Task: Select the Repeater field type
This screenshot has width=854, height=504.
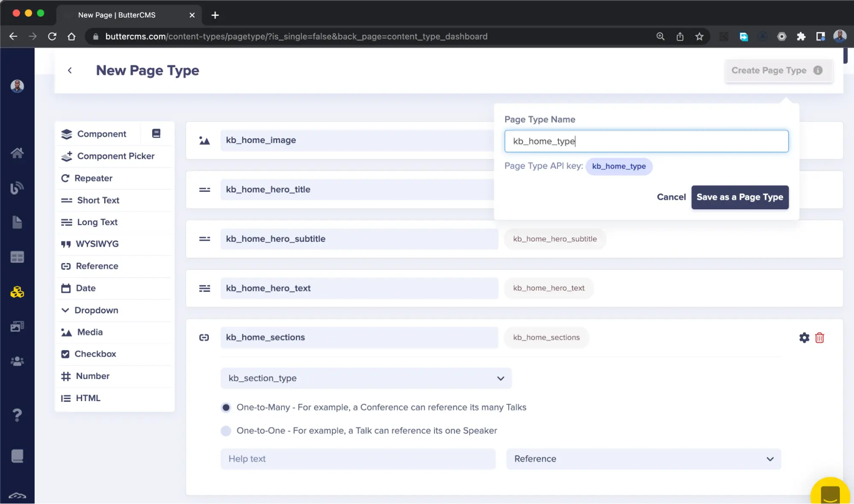Action: tap(93, 178)
